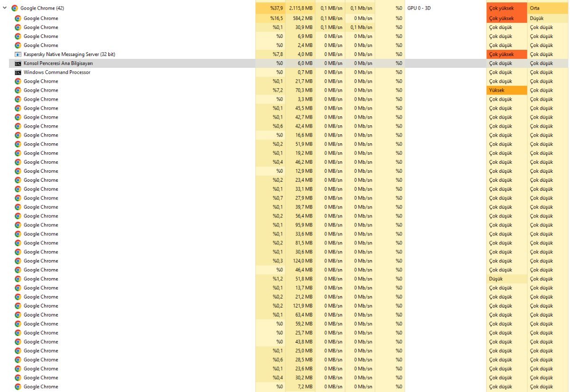570x392 pixels.
Task: Click the Chrome icon of the Google Chrome (42) group
Action: (x=14, y=8)
